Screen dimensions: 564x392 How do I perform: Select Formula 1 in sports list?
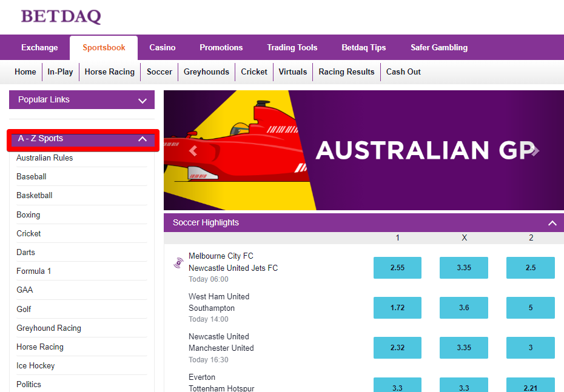[82, 271]
